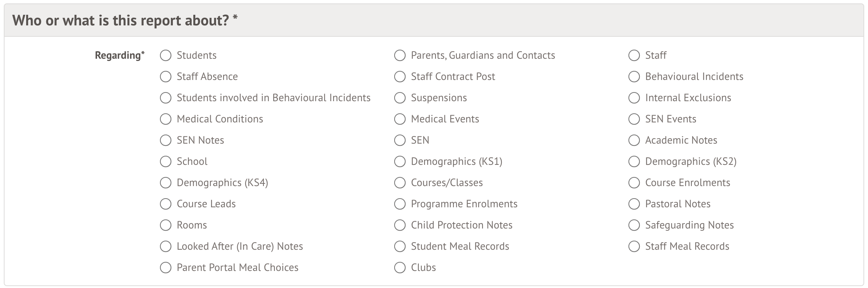Select the Medical Events option

400,119
